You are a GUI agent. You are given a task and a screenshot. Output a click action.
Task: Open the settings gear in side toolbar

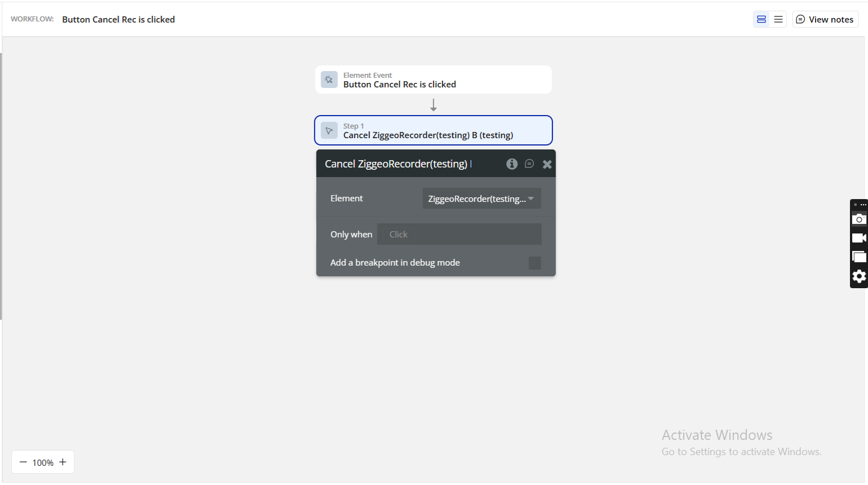(859, 276)
